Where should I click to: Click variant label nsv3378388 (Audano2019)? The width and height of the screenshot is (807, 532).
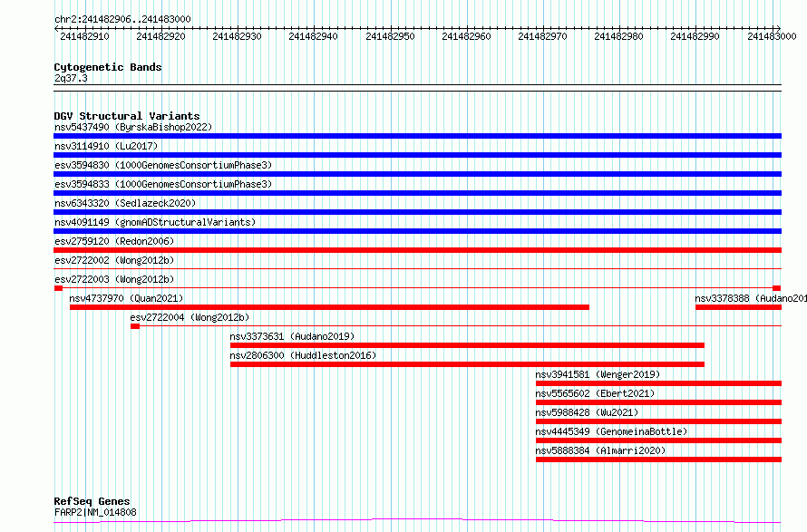point(751,298)
